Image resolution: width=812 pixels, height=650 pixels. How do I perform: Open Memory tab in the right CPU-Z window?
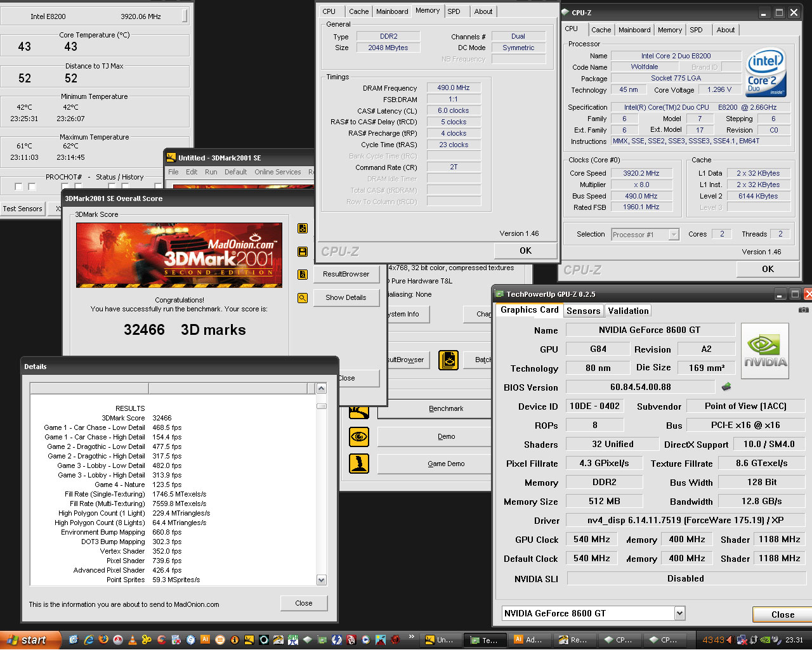670,30
